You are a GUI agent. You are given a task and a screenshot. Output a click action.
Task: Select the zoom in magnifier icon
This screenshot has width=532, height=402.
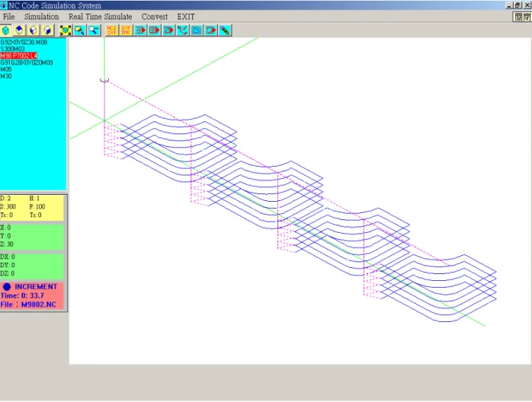click(x=80, y=30)
